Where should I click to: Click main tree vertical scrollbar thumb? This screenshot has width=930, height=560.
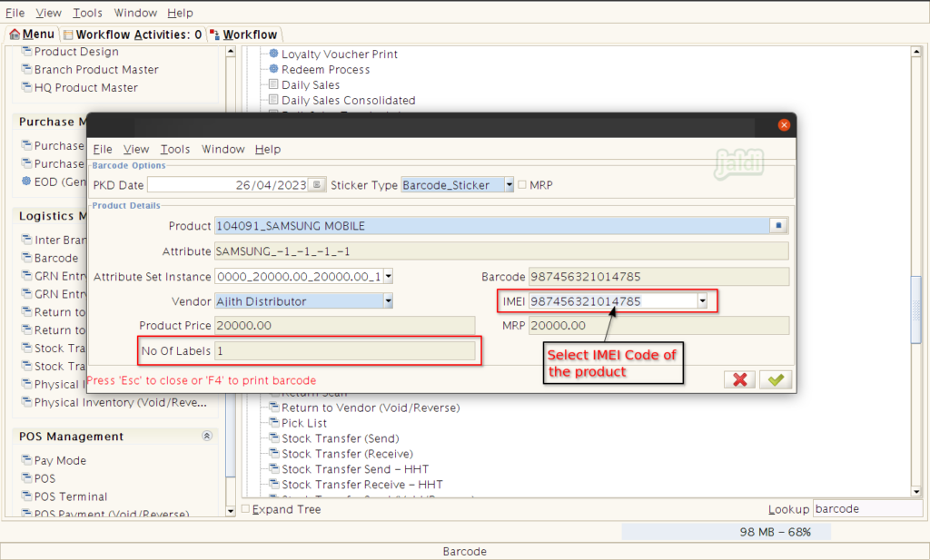click(x=916, y=309)
